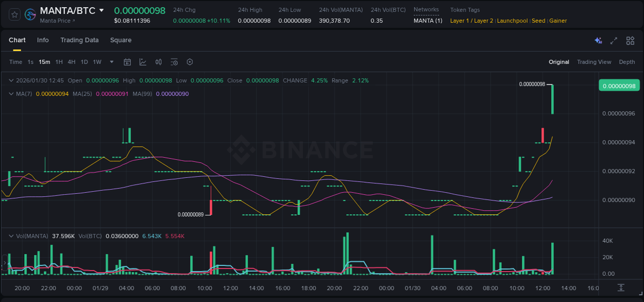Open the extra timeframes dropdown arrow
This screenshot has width=644, height=302.
[111, 62]
